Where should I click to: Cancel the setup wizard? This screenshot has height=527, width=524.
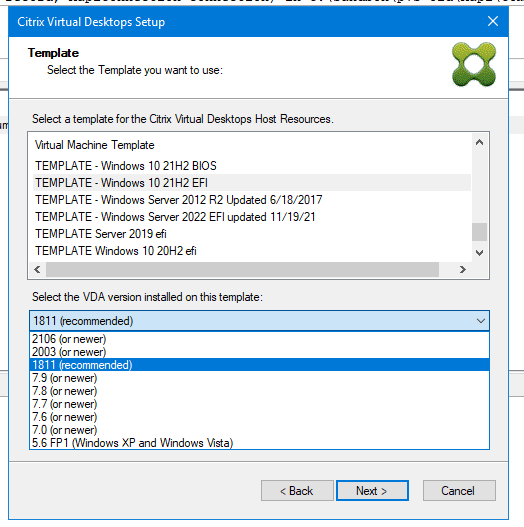coord(459,491)
